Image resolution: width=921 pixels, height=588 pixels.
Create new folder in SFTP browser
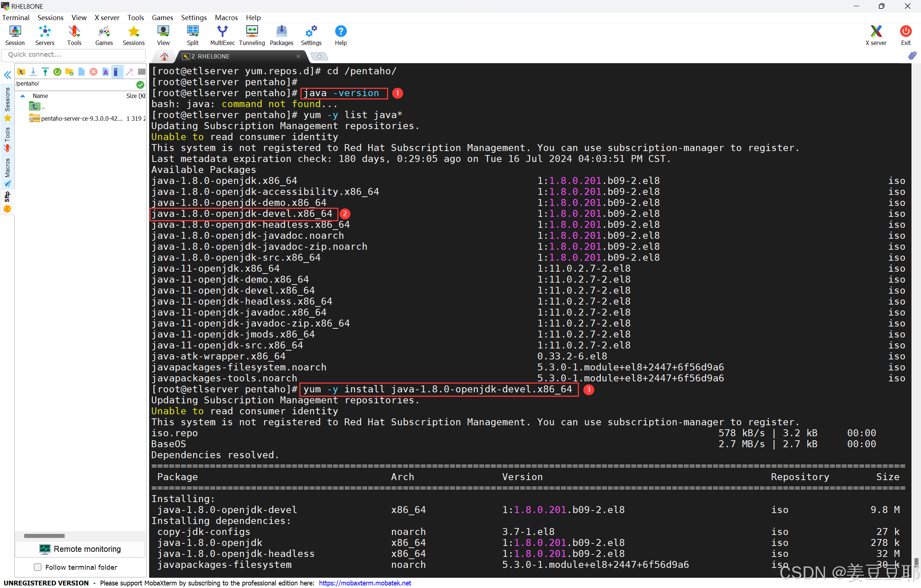[69, 72]
